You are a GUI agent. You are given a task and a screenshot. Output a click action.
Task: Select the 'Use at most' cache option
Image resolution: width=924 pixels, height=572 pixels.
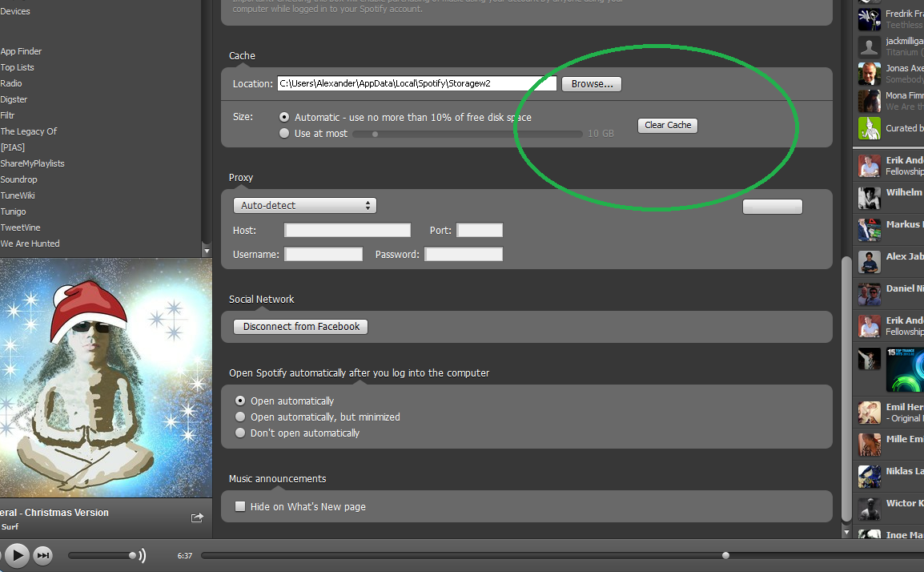click(284, 134)
